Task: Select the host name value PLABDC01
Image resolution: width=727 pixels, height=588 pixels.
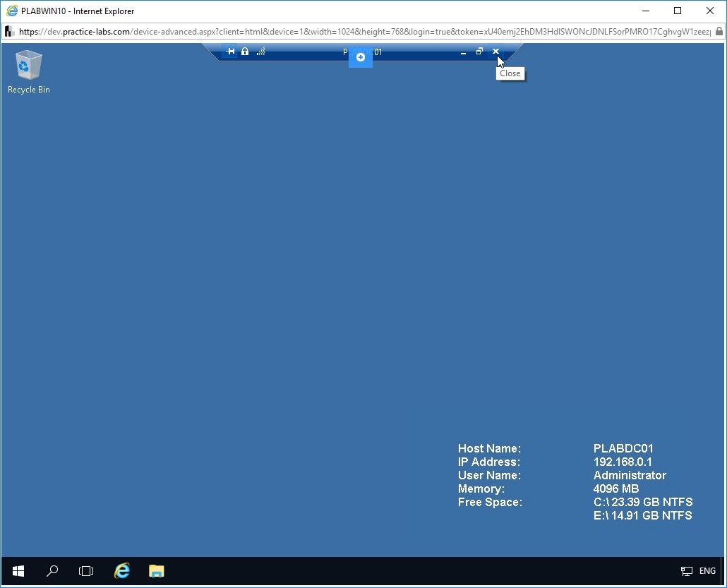Action: tap(623, 448)
